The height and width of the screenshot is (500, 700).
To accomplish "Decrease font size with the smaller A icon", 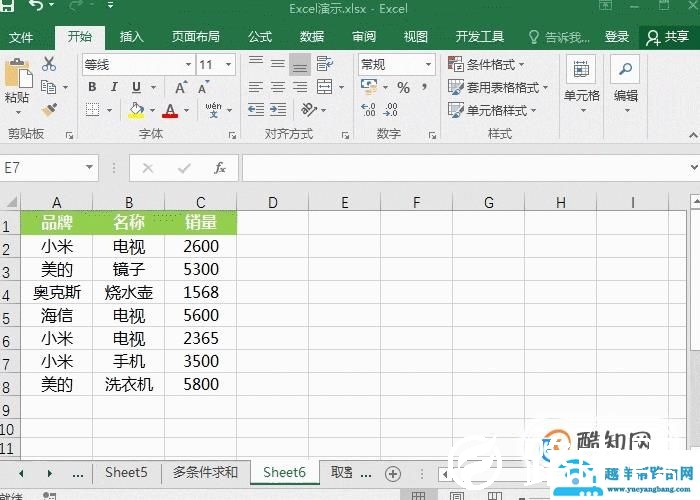I will coord(203,88).
